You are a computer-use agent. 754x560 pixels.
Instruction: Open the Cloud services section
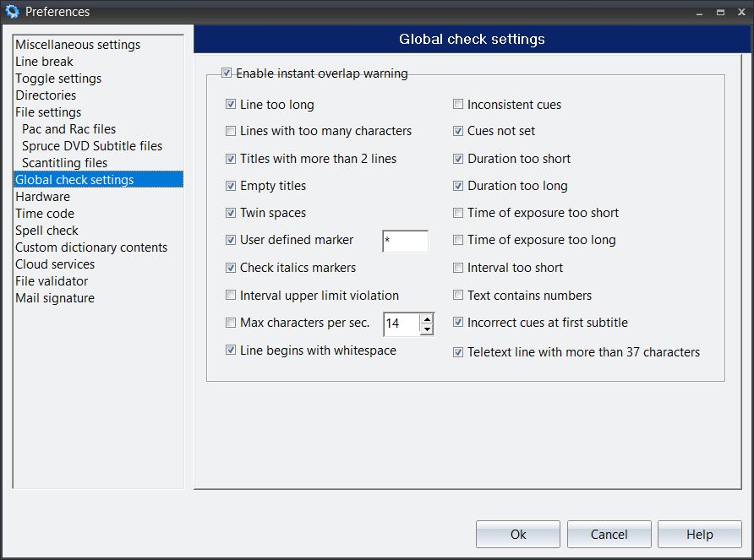(55, 264)
